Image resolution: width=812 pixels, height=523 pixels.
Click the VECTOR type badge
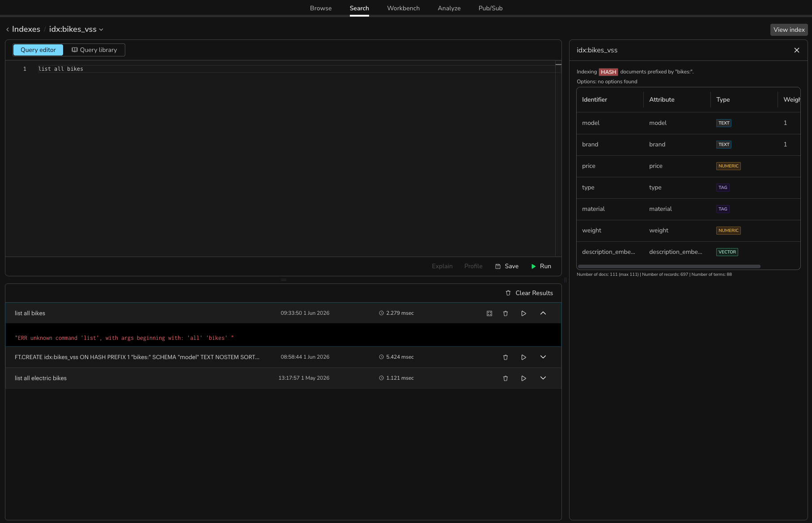click(x=727, y=252)
